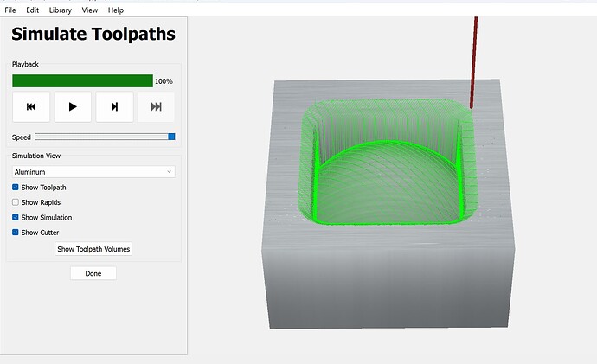Open the Edit menu
This screenshot has width=597, height=364.
pos(32,10)
